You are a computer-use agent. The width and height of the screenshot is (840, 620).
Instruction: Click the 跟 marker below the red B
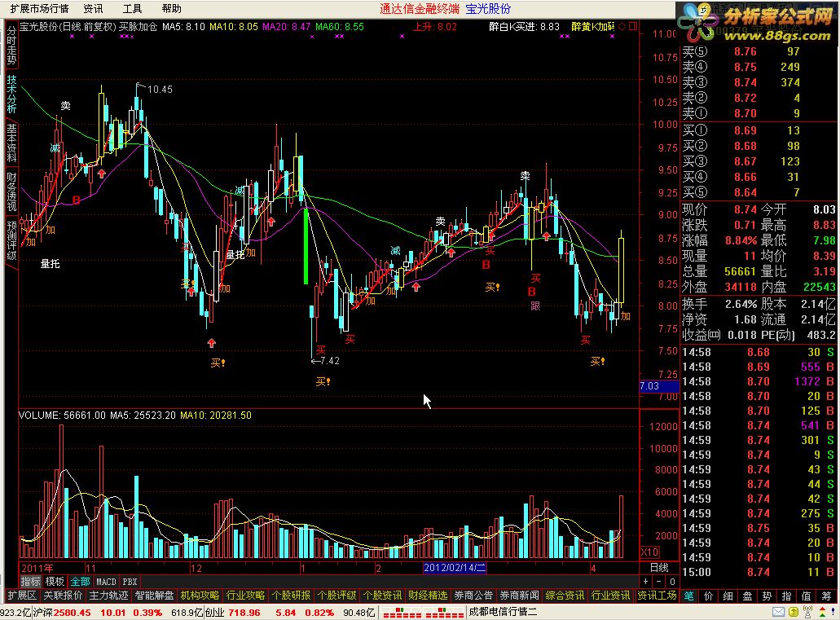535,306
